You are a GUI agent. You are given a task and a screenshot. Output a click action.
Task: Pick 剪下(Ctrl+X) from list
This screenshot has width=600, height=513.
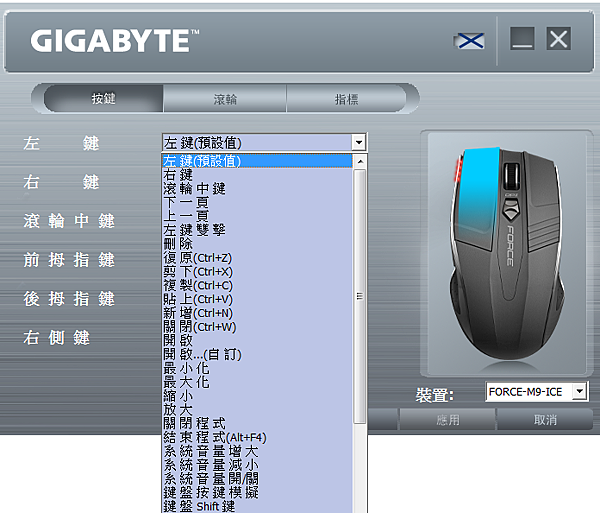pos(257,272)
